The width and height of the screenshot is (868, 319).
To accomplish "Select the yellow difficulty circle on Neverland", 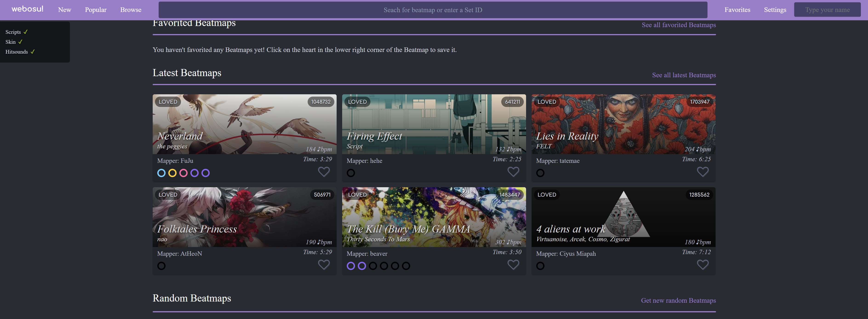I will pos(172,173).
